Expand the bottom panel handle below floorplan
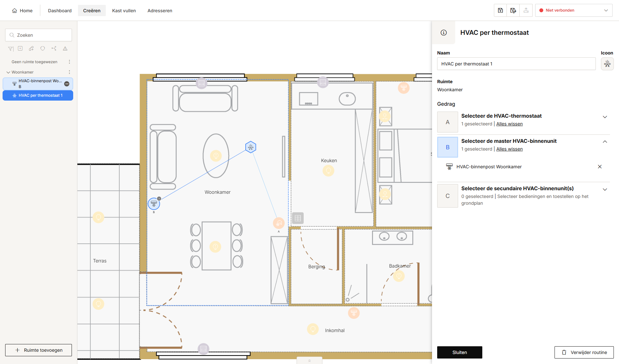This screenshot has width=619, height=364. point(309,360)
